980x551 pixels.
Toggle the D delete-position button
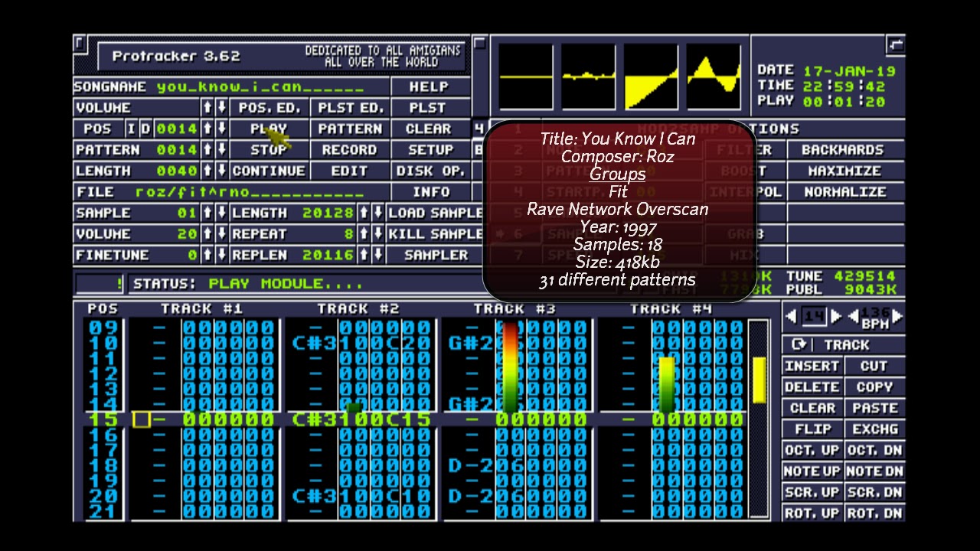click(x=145, y=129)
